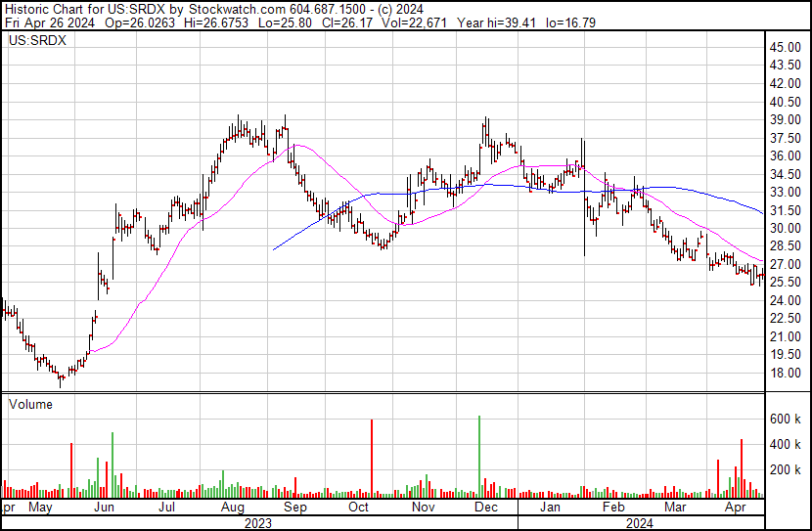Screen dimensions: 812x531
Task: Click the tall red volume bar in April 2024
Action: coord(742,468)
